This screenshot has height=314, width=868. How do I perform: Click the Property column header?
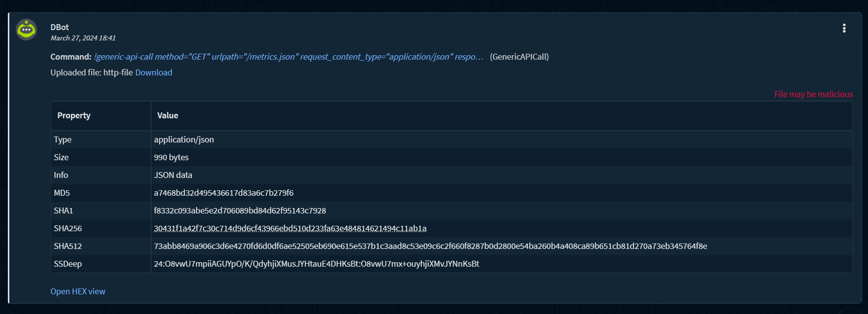74,115
